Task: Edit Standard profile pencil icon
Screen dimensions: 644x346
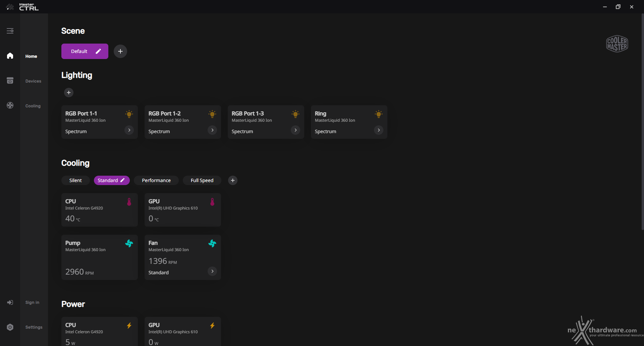Action: pyautogui.click(x=123, y=180)
